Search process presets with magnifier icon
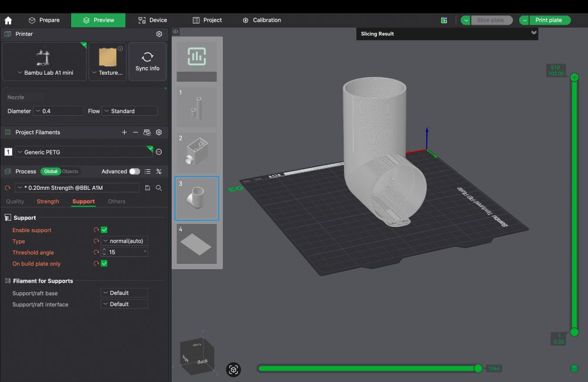The width and height of the screenshot is (588, 382). pyautogui.click(x=159, y=188)
